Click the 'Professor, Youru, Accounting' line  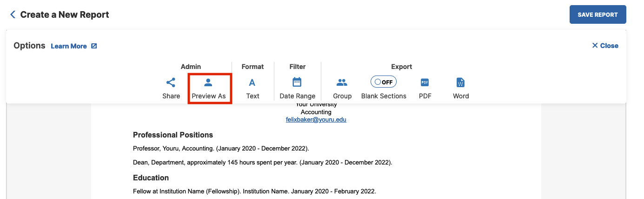(221, 149)
